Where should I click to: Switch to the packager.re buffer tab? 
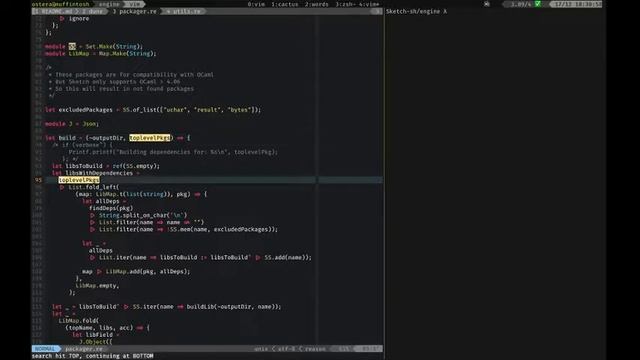click(x=134, y=11)
